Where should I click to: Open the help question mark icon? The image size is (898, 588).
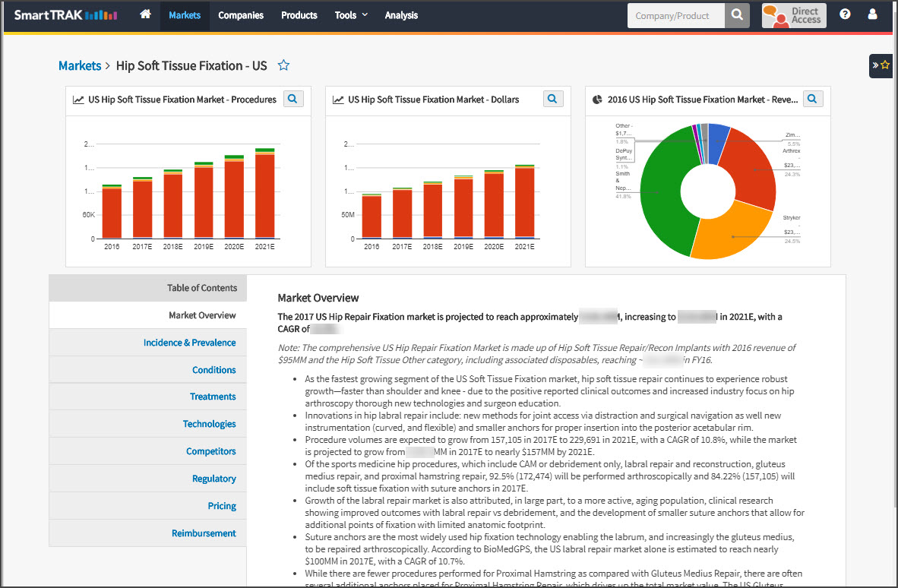coord(845,14)
